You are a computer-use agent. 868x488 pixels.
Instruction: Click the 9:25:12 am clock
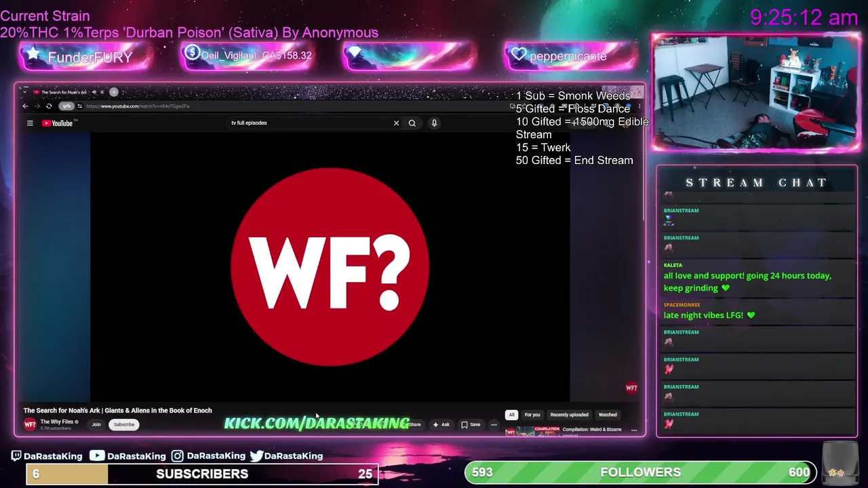coord(804,17)
